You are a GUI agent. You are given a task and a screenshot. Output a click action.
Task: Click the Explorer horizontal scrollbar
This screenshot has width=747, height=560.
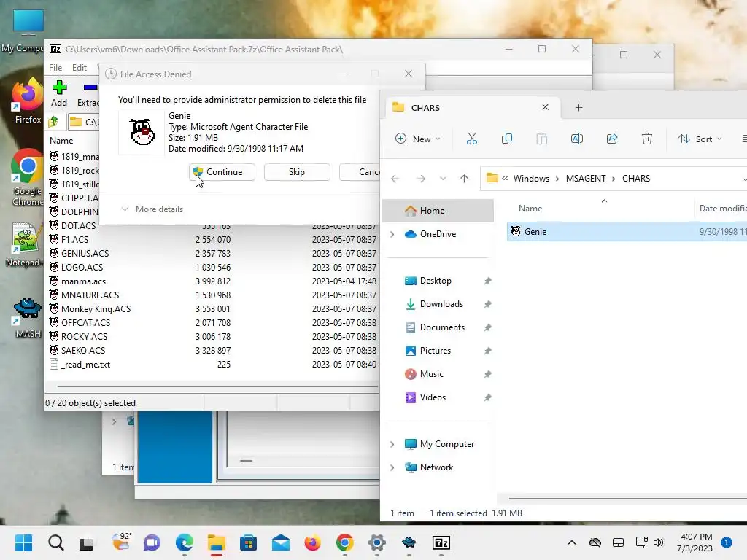click(627, 499)
